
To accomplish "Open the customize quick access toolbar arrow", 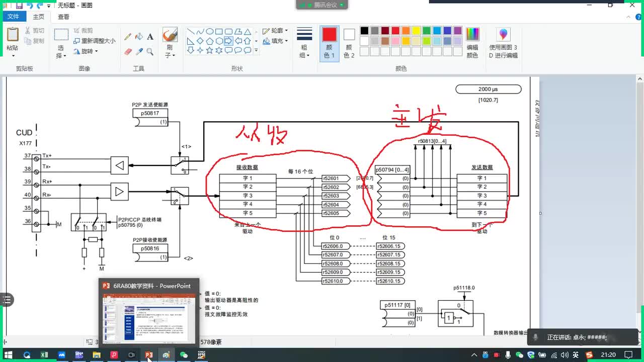I will (49, 6).
